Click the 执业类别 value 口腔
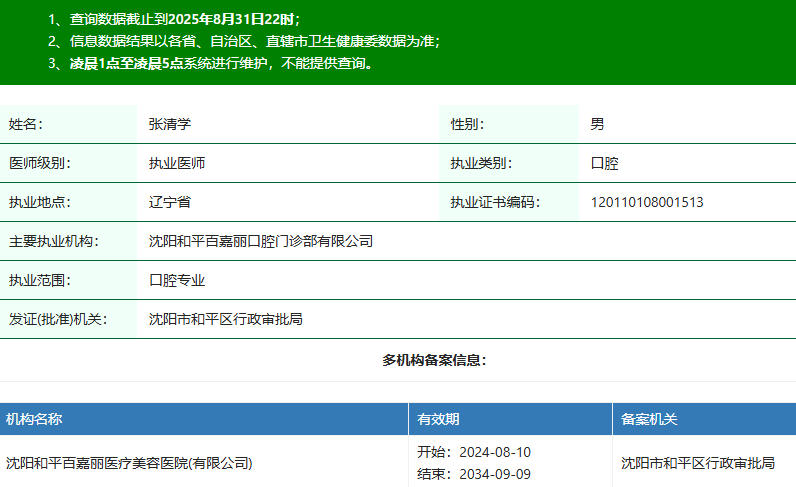The image size is (796, 487). pos(605,163)
